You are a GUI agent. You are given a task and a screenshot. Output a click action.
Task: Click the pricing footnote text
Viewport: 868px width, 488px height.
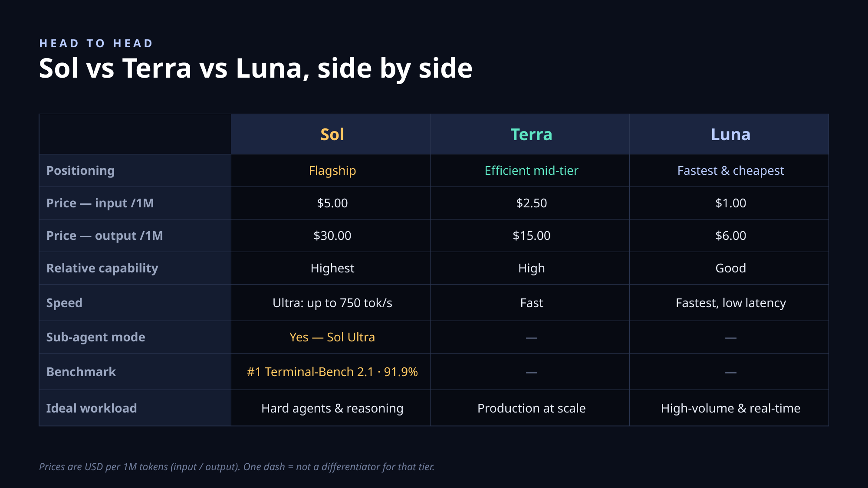237,467
